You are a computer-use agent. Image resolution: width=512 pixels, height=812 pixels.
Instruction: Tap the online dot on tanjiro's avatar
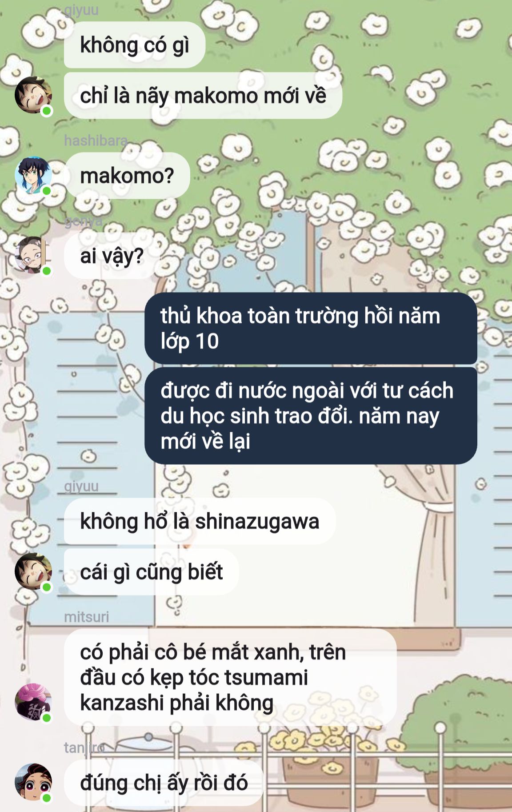(x=47, y=798)
